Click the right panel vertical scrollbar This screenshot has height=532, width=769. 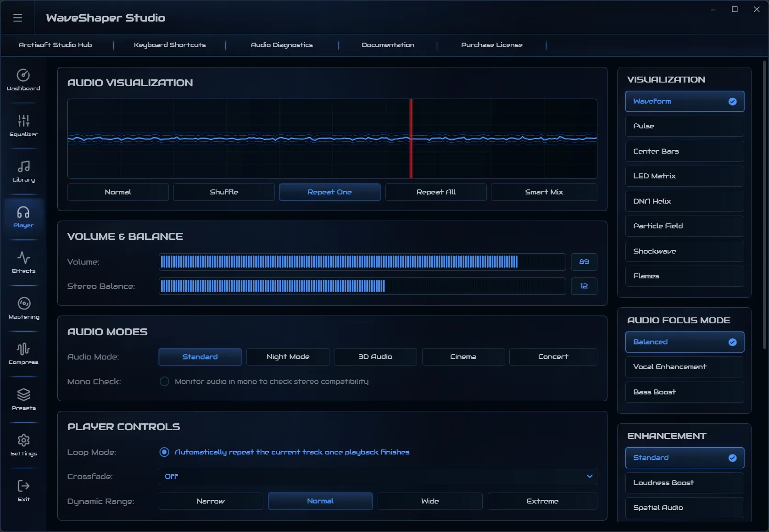pyautogui.click(x=765, y=205)
